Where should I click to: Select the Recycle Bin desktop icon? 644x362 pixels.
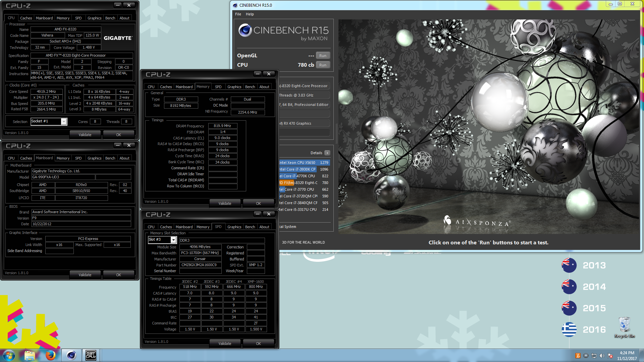pyautogui.click(x=624, y=327)
